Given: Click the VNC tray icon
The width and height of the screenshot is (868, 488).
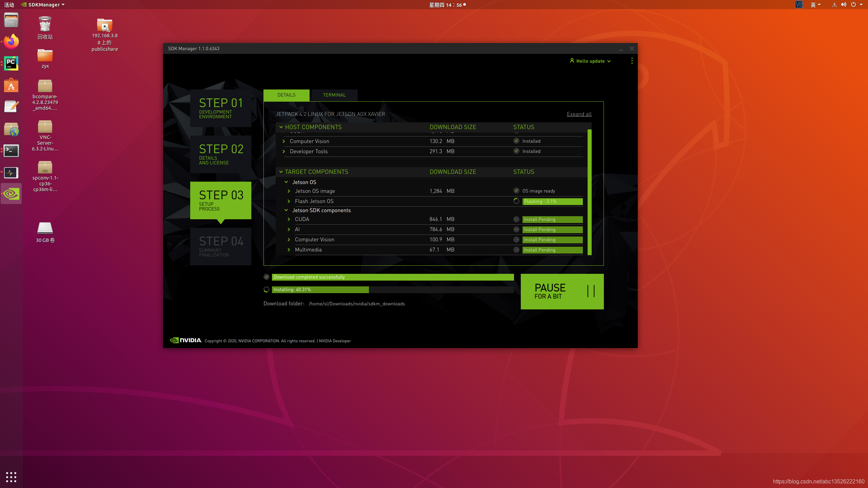Looking at the screenshot, I should pyautogui.click(x=799, y=5).
